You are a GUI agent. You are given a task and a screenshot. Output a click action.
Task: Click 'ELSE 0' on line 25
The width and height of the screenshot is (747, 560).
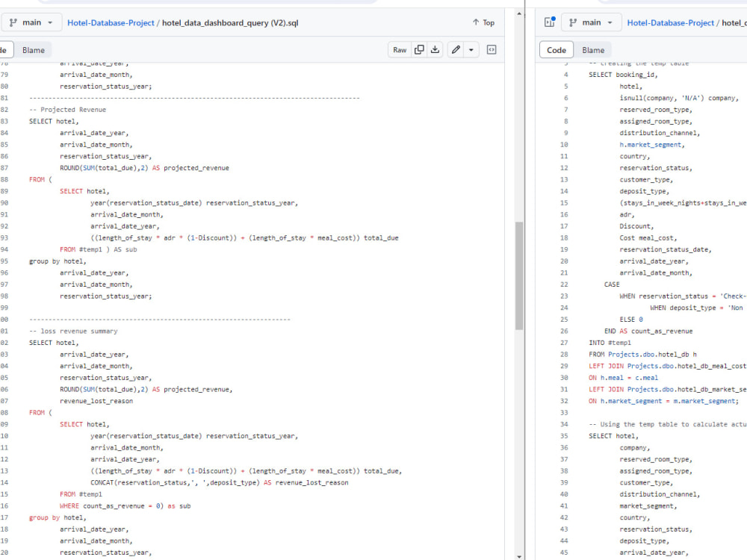coord(631,320)
